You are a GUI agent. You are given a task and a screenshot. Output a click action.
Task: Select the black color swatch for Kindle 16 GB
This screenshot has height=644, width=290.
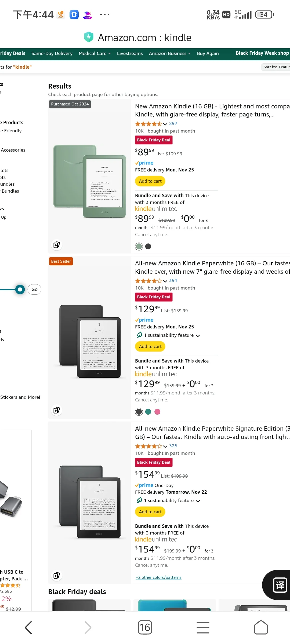[148, 246]
